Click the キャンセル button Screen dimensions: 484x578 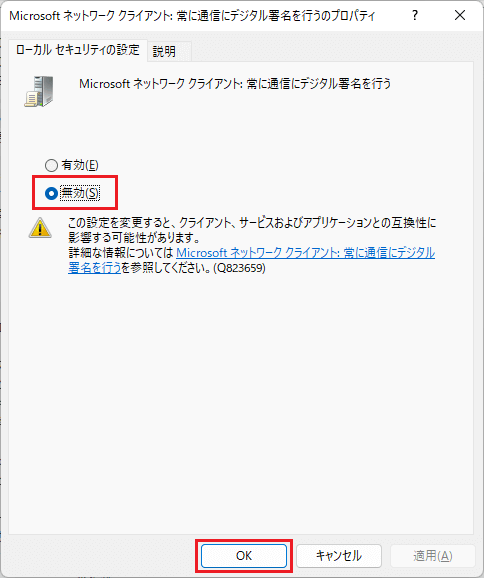[338, 556]
